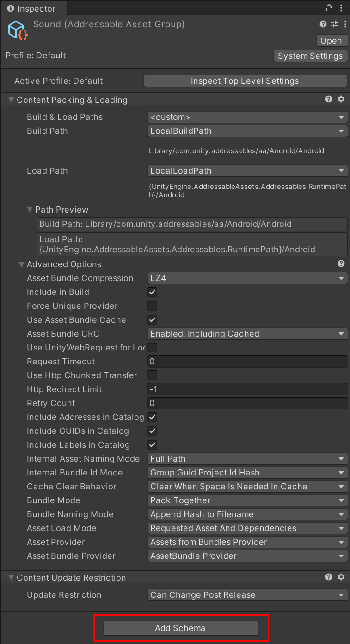The width and height of the screenshot is (350, 644).
Task: Open Asset Load Mode dropdown
Action: [247, 528]
